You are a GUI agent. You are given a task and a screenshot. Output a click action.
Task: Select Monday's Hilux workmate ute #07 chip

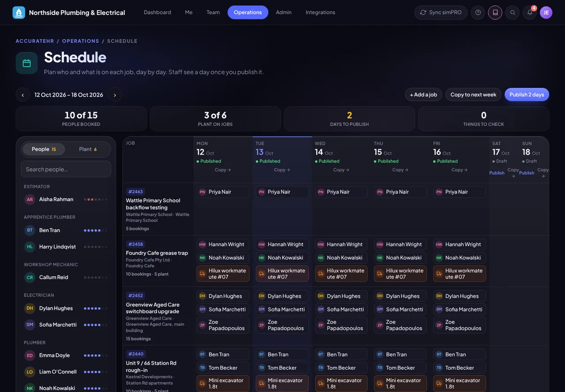[x=223, y=274]
